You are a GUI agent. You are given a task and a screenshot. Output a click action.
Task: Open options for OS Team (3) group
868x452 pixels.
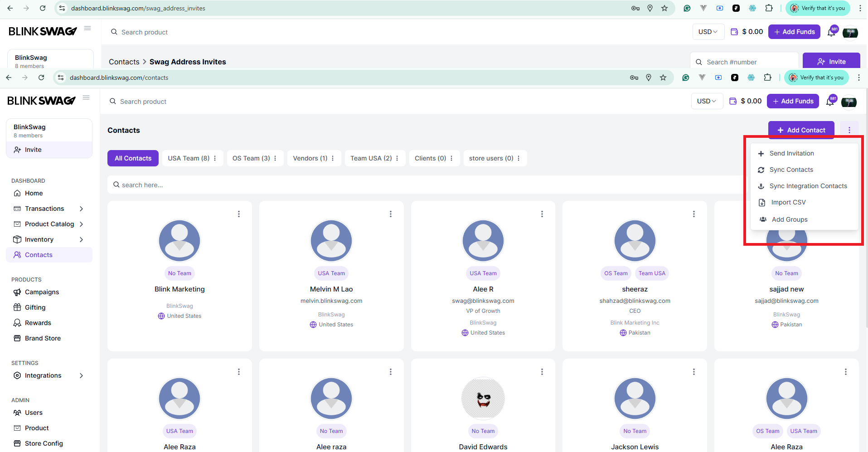(x=275, y=158)
